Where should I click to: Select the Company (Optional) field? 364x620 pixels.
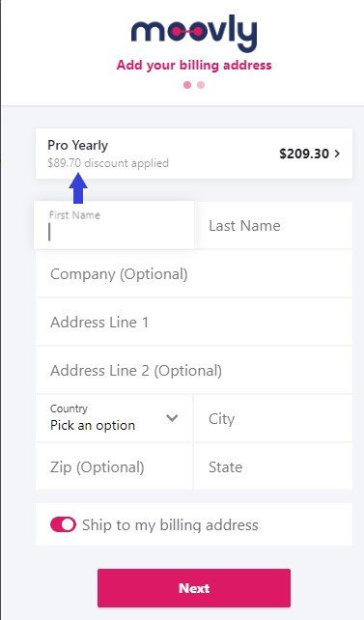click(x=194, y=273)
